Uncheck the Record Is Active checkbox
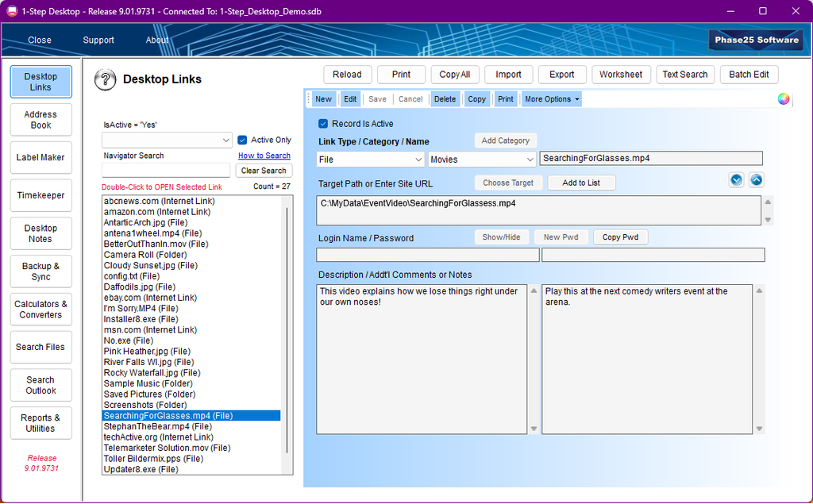This screenshot has height=504, width=813. tap(323, 123)
